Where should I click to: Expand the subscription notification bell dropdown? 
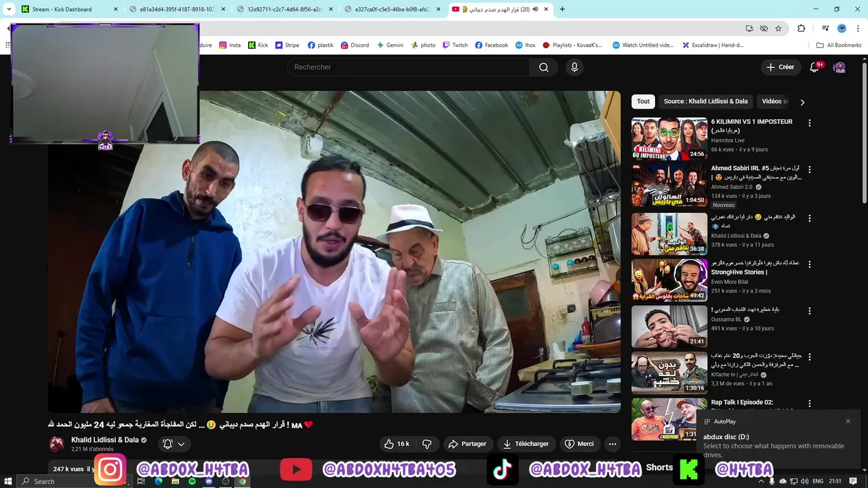pos(174,444)
